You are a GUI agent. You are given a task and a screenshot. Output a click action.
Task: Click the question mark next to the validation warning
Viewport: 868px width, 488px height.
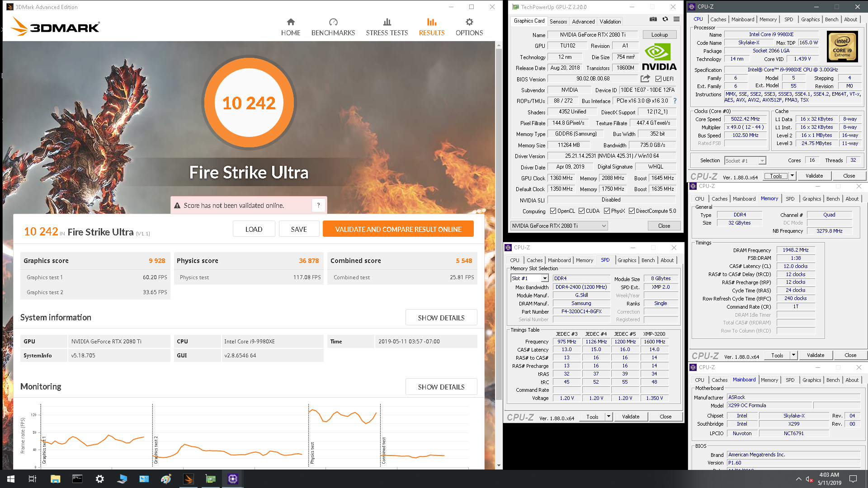point(318,205)
